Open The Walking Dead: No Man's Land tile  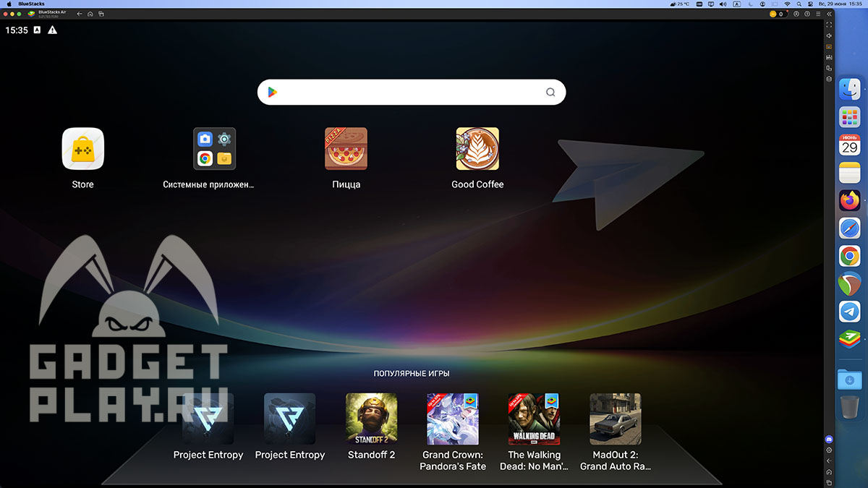tap(535, 419)
